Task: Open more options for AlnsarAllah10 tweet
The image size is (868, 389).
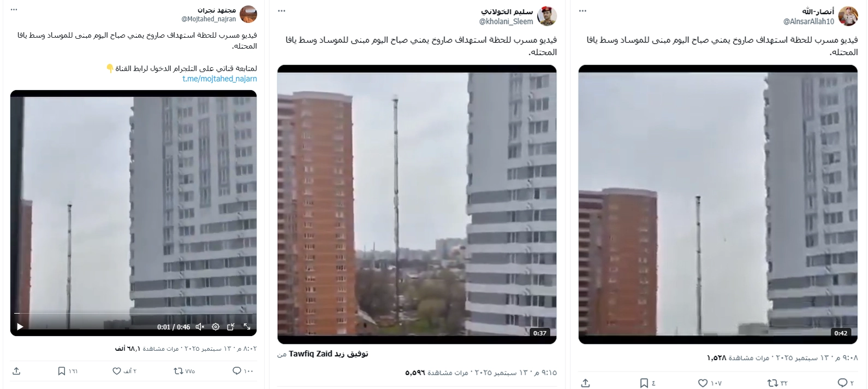Action: 582,10
